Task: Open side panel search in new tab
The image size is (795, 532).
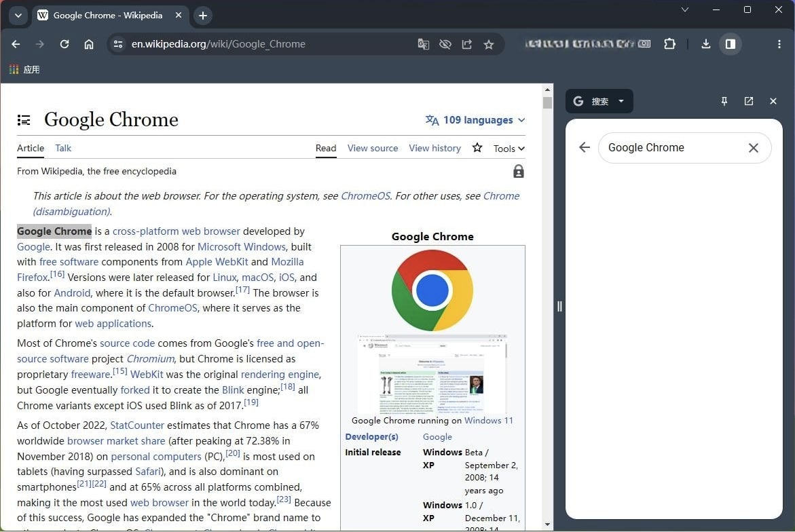Action: (x=749, y=101)
